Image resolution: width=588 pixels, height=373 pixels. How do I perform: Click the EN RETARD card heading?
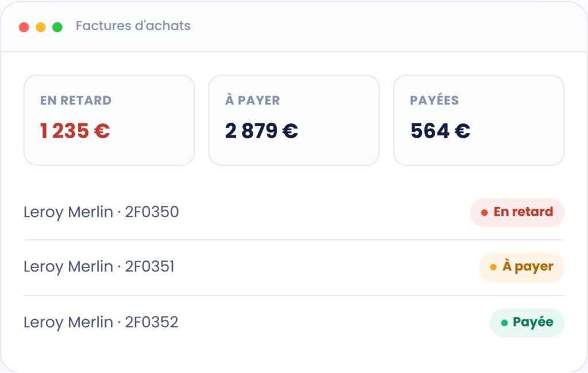[76, 100]
